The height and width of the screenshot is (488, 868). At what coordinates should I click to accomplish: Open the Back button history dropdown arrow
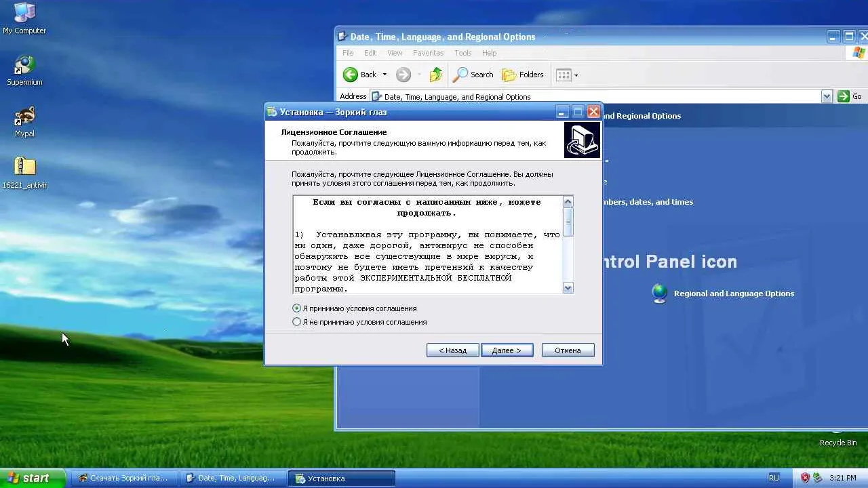pyautogui.click(x=384, y=75)
